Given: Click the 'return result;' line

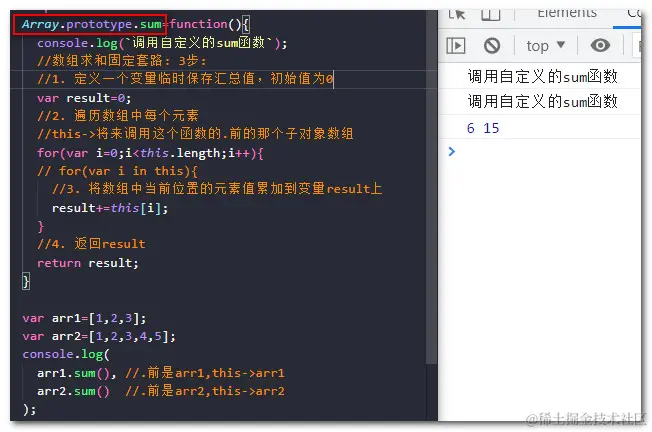Looking at the screenshot, I should pos(87,263).
